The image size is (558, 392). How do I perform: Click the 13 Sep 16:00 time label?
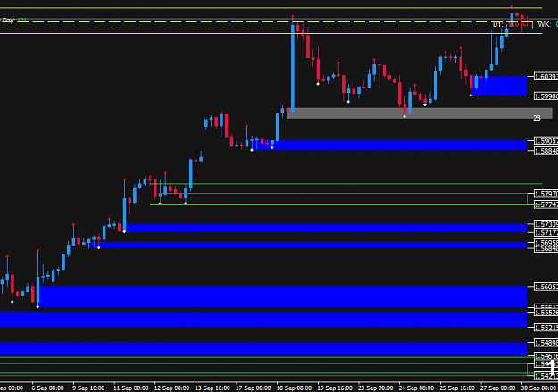pyautogui.click(x=212, y=388)
